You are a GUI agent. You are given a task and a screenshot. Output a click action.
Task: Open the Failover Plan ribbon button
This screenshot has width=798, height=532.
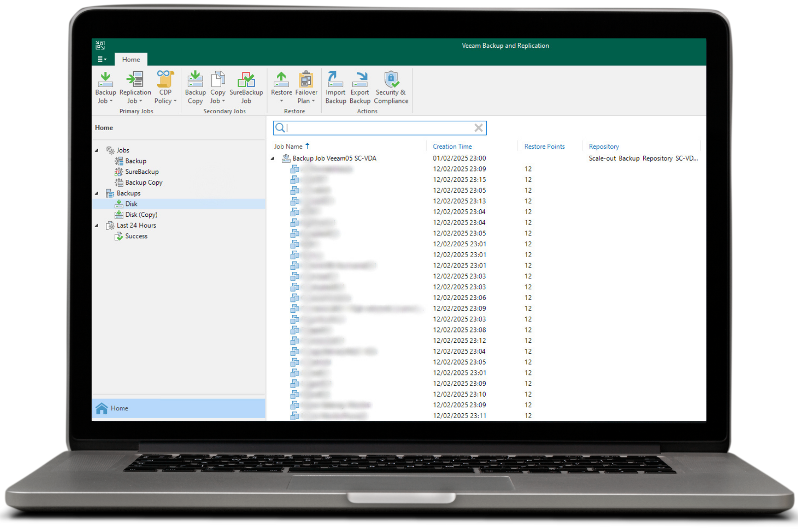click(306, 88)
